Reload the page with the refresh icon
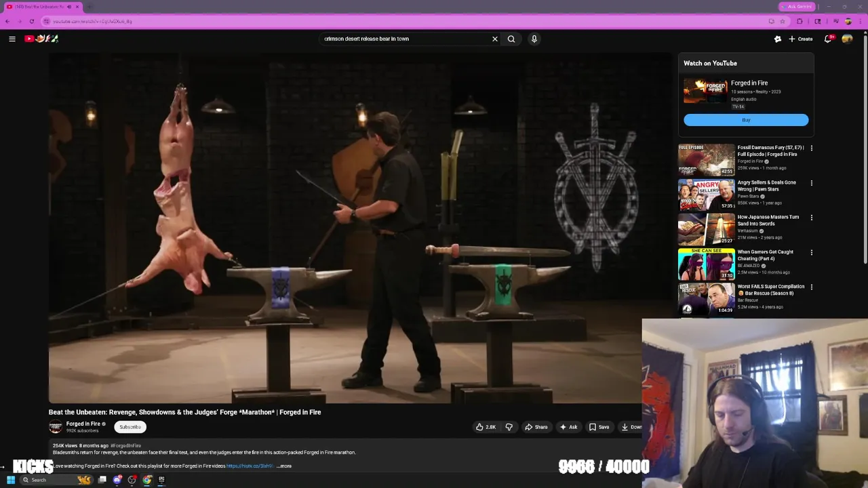The width and height of the screenshot is (868, 488). (32, 21)
